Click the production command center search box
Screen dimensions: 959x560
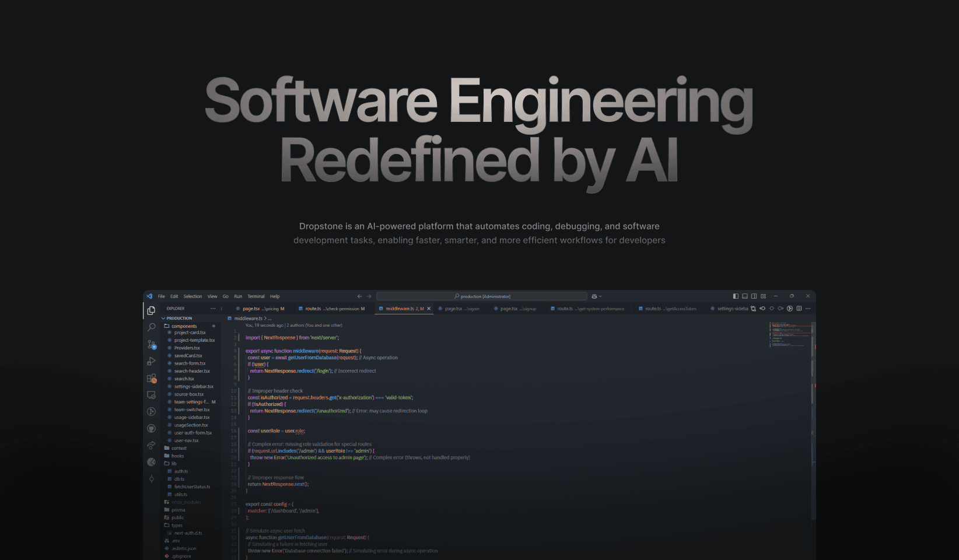[482, 296]
